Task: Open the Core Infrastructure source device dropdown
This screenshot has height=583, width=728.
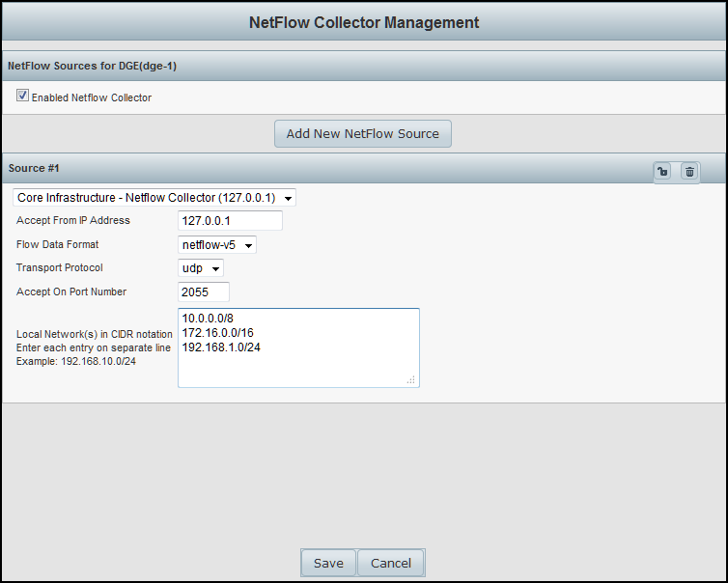Action: pyautogui.click(x=154, y=197)
